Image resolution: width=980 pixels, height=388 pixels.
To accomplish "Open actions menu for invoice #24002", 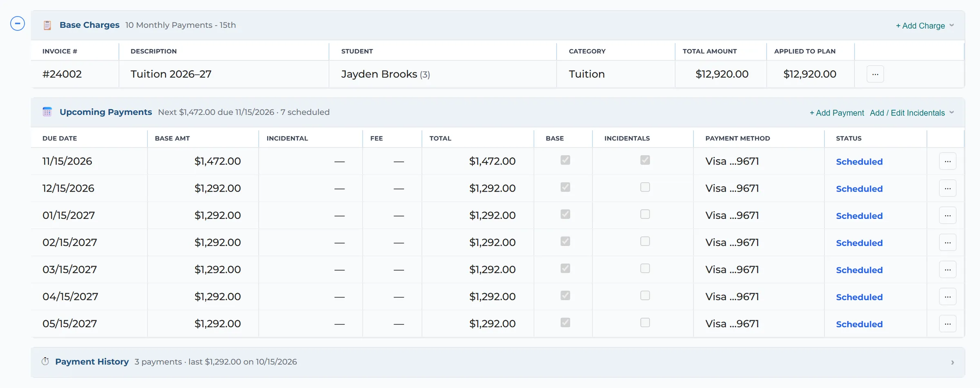I will point(875,74).
